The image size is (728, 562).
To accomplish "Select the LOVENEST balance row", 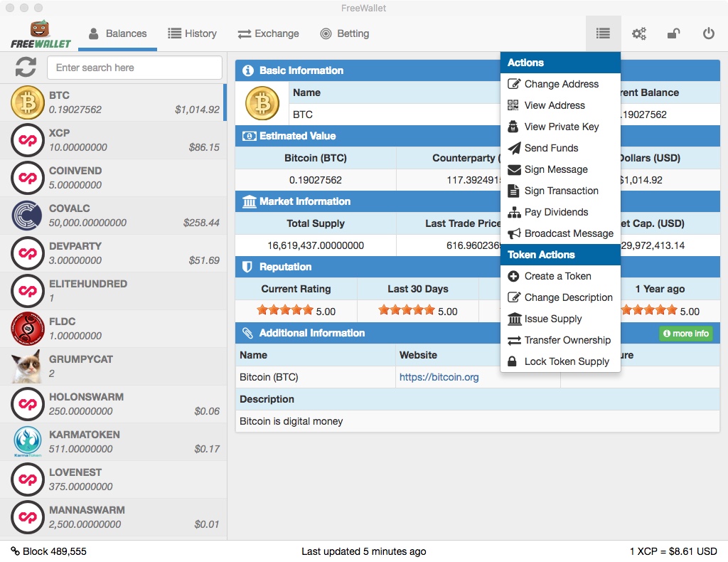I will click(114, 479).
